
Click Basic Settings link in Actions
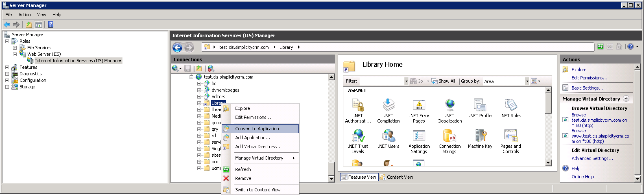tap(587, 88)
